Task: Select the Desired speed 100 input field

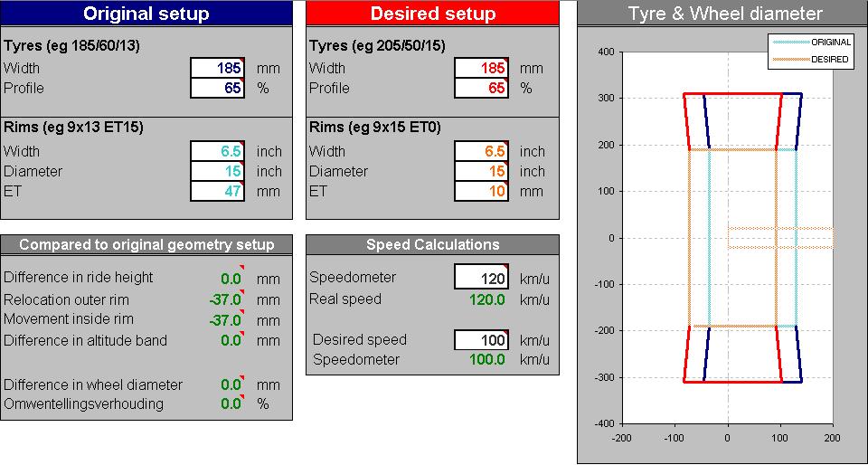Action: tap(481, 340)
